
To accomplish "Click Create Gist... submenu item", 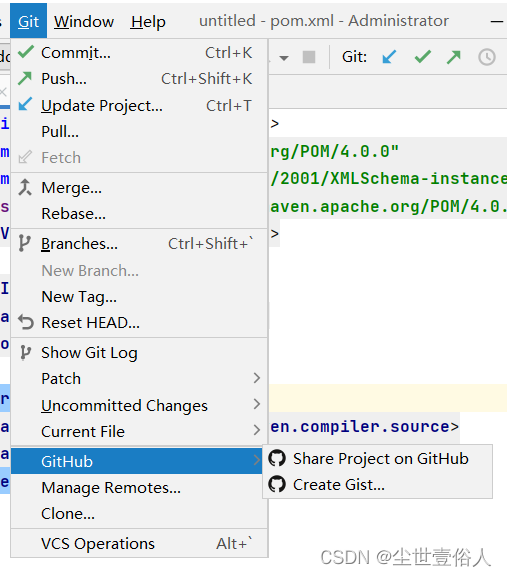I will click(x=377, y=485).
